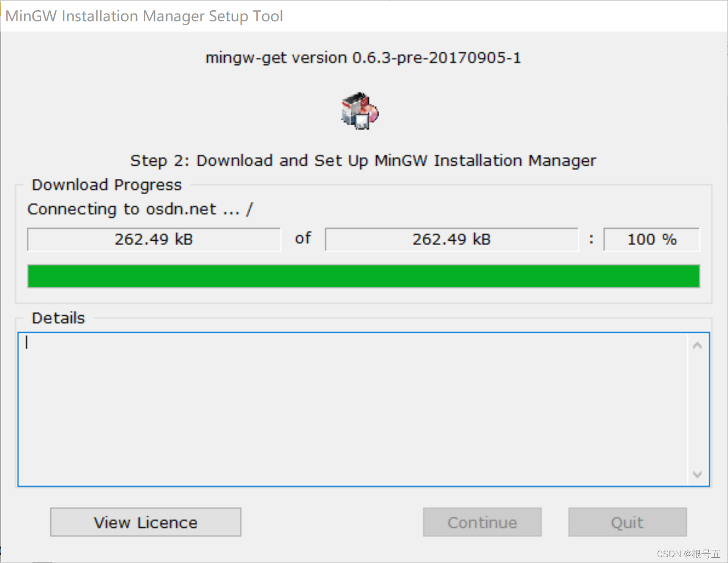The image size is (728, 563).
Task: Click inside the Details text area
Action: point(353,409)
